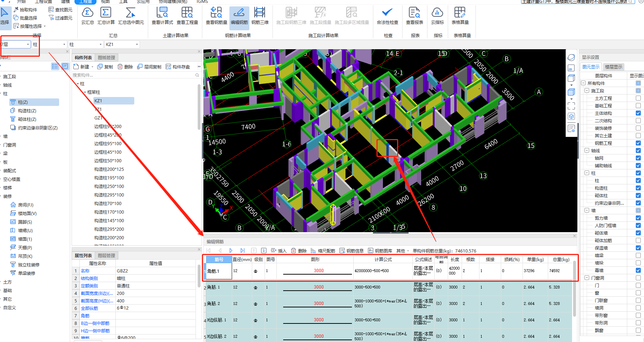Click 删除 in component list toolbar
644x342 pixels.
click(x=125, y=67)
